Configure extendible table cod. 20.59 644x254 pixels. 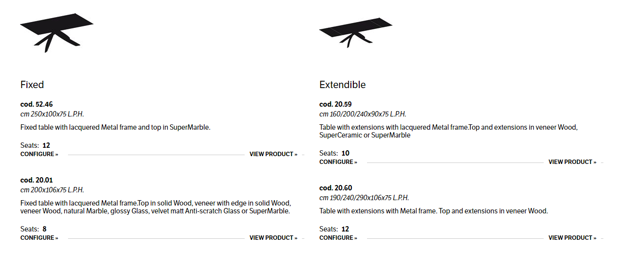[338, 162]
